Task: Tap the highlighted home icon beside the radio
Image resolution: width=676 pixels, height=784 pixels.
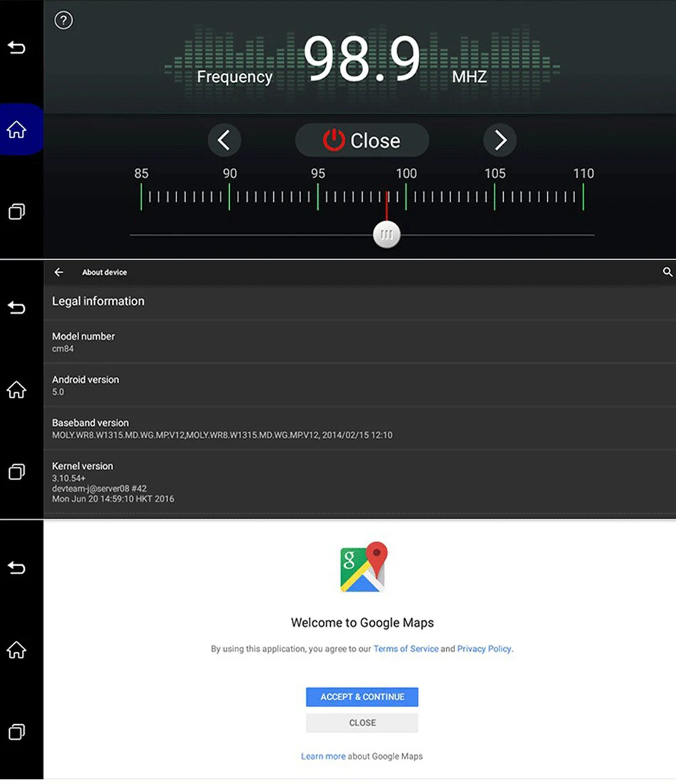Action: pos(16,129)
